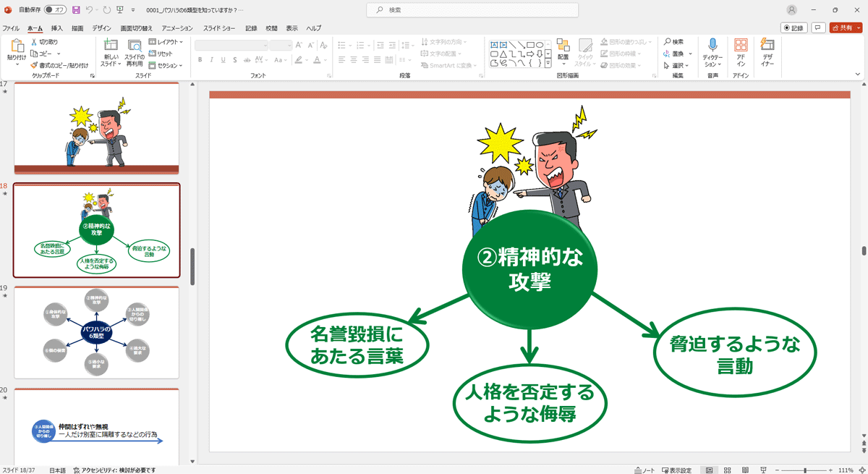Switch to Normal view in status bar

click(x=710, y=470)
